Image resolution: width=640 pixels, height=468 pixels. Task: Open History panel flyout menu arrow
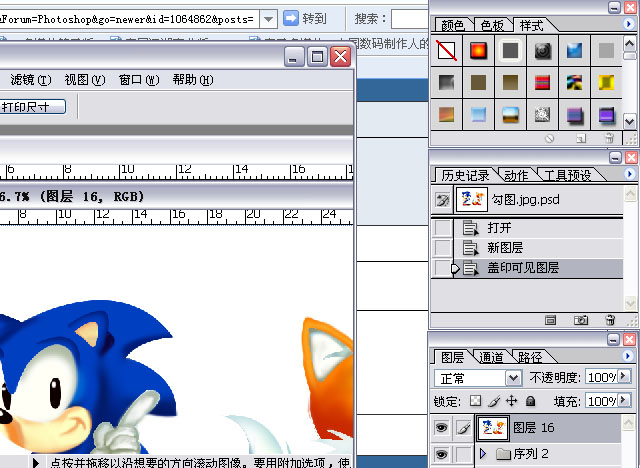(629, 174)
